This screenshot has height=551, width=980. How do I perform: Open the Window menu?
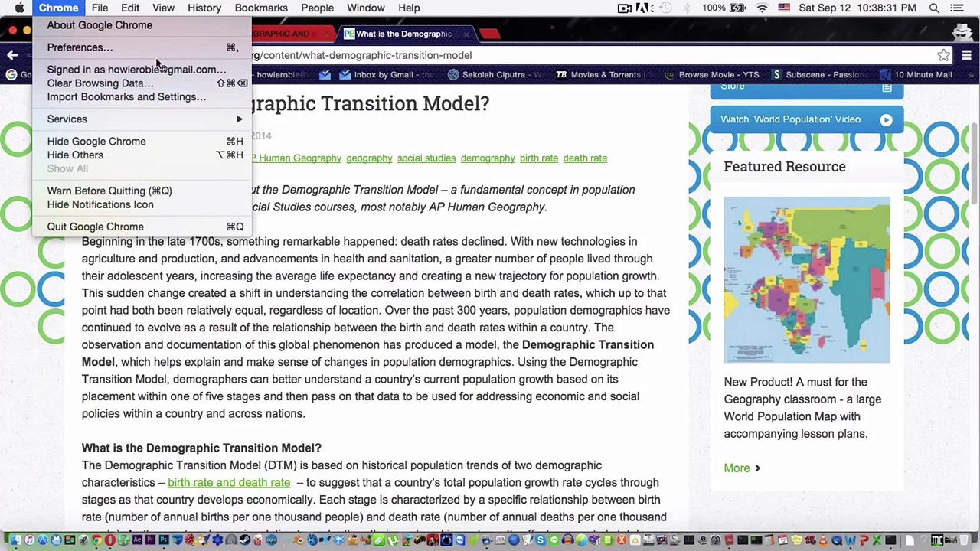[366, 8]
